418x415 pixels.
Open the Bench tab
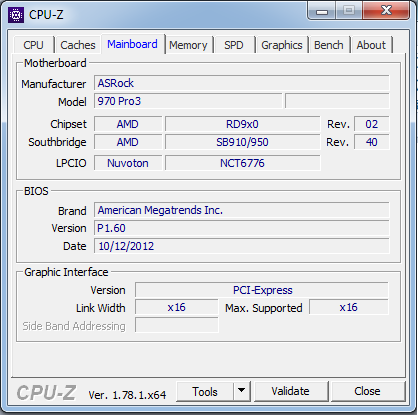click(329, 45)
